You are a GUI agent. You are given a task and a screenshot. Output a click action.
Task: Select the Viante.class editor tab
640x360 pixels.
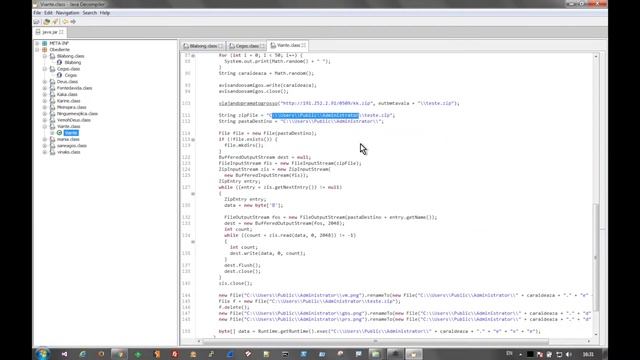point(288,45)
